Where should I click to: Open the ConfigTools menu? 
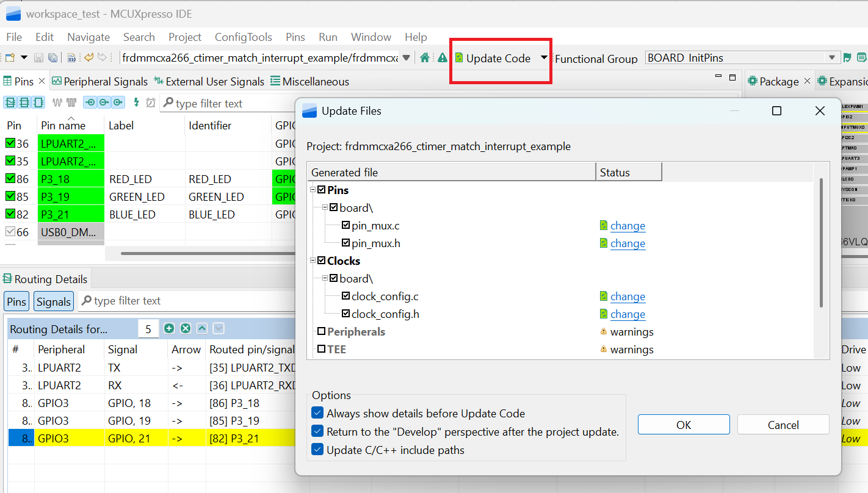[243, 37]
